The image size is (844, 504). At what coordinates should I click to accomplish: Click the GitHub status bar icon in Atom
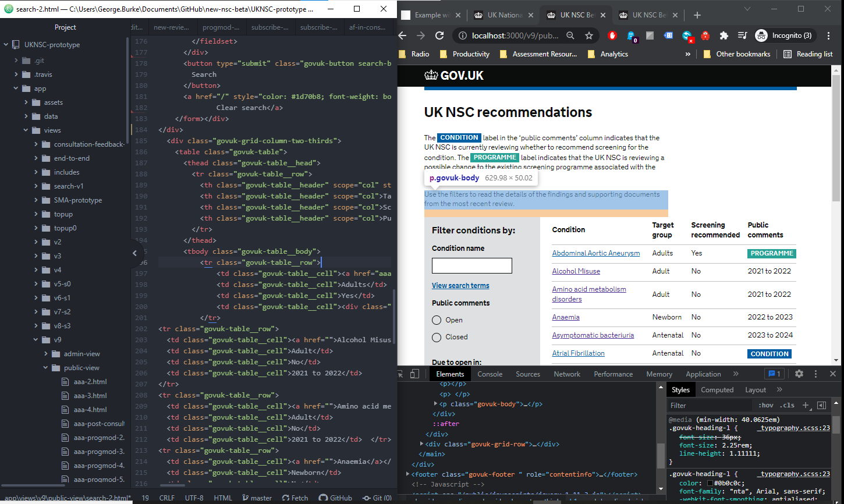pos(335,498)
